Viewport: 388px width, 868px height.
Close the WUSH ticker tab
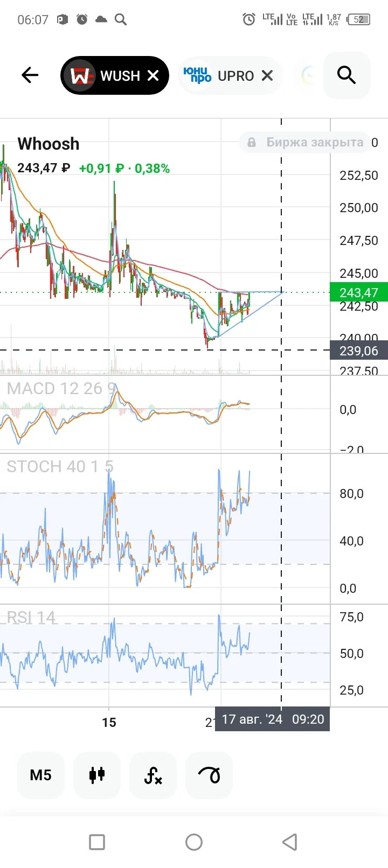pyautogui.click(x=153, y=75)
